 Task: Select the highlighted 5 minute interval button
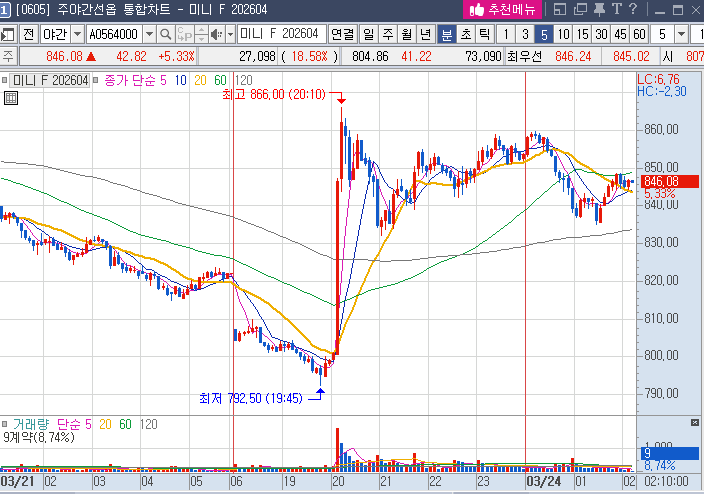tap(544, 34)
